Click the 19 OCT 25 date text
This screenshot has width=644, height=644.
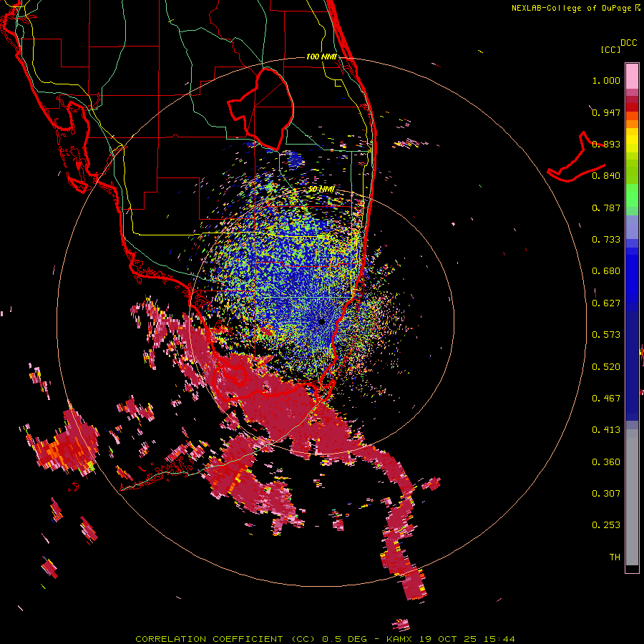(448, 639)
